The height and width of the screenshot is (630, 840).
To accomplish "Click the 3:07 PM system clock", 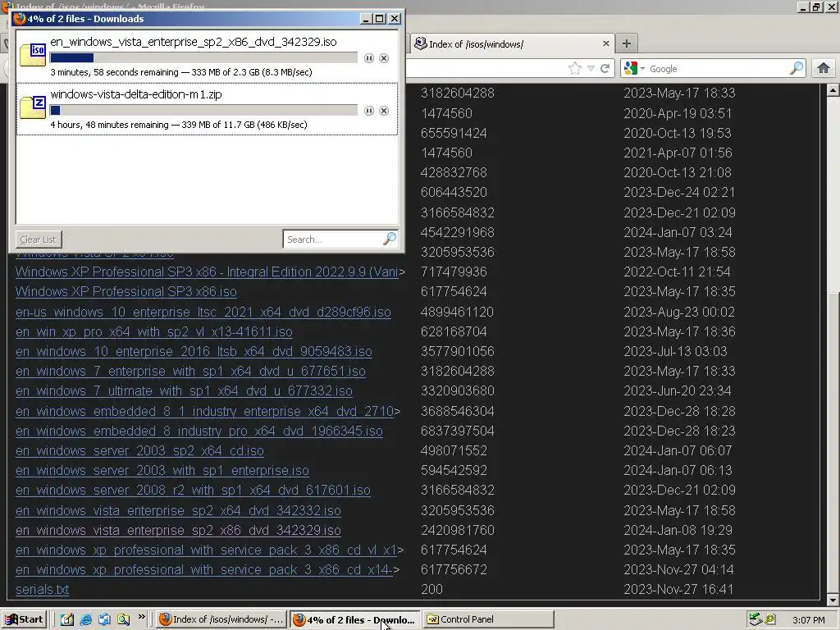I will [808, 620].
